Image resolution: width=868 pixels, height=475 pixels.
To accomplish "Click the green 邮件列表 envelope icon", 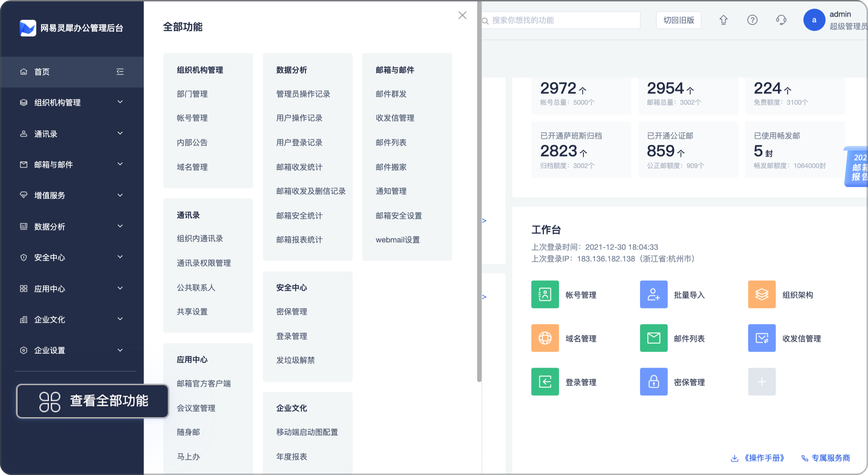I will [653, 338].
